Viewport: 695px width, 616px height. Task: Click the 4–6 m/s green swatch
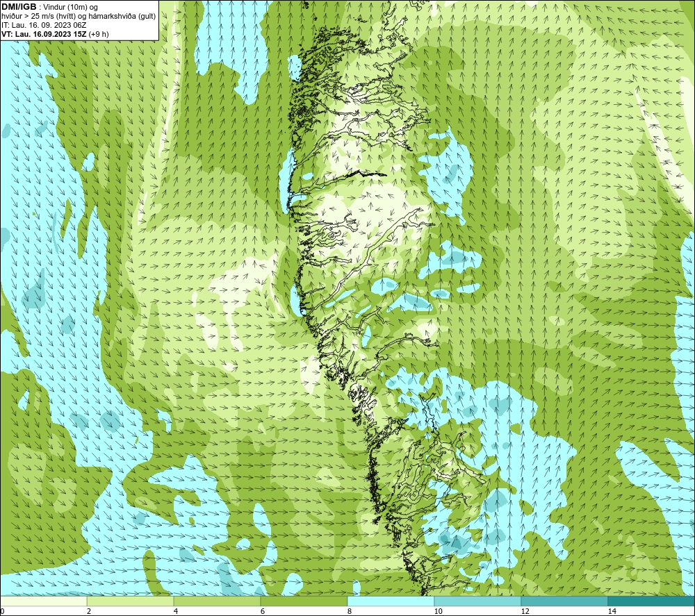(x=217, y=601)
